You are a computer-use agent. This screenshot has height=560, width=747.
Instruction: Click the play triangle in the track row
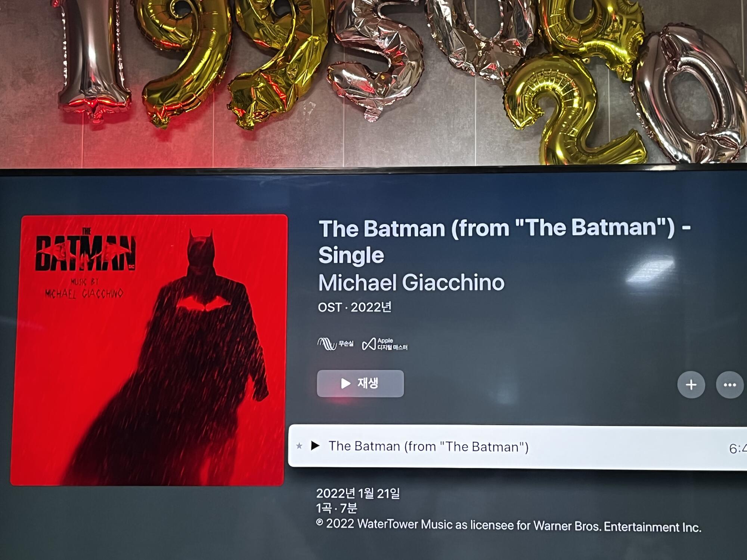coord(315,445)
